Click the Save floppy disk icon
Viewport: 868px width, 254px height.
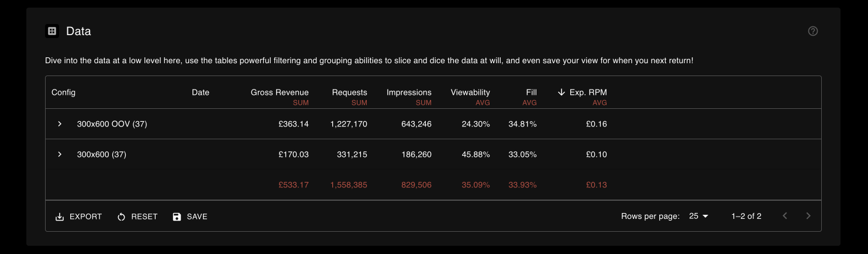(x=177, y=217)
